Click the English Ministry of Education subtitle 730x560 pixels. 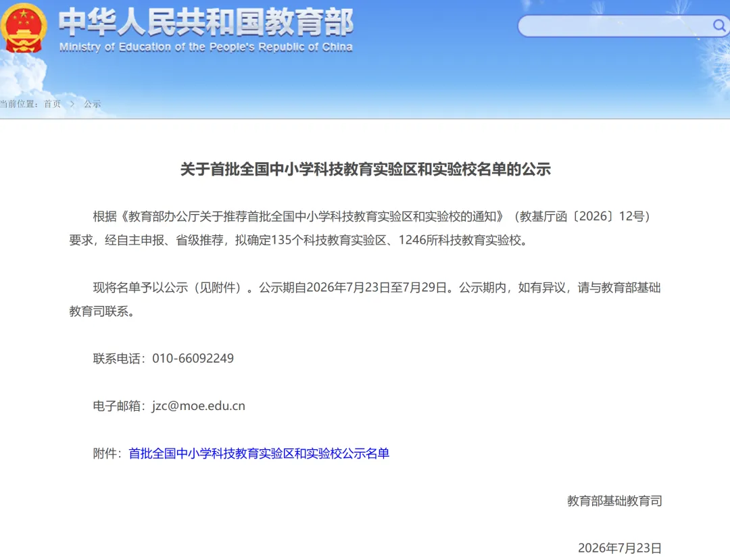click(x=205, y=47)
